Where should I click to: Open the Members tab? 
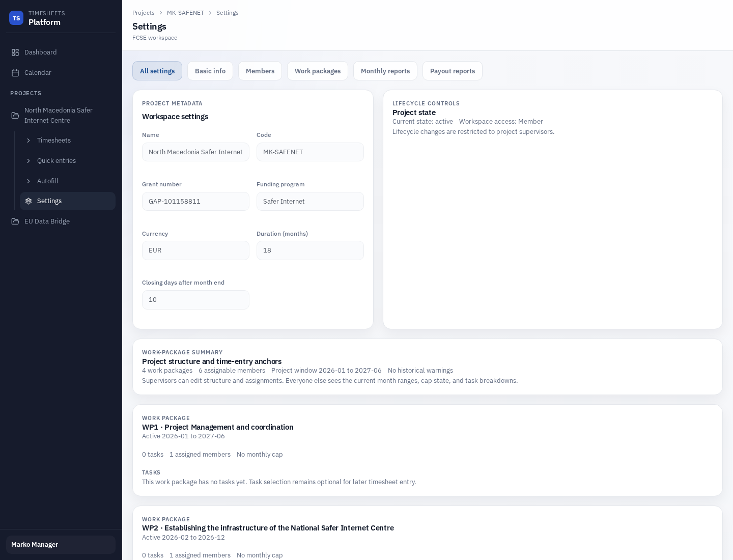click(260, 71)
